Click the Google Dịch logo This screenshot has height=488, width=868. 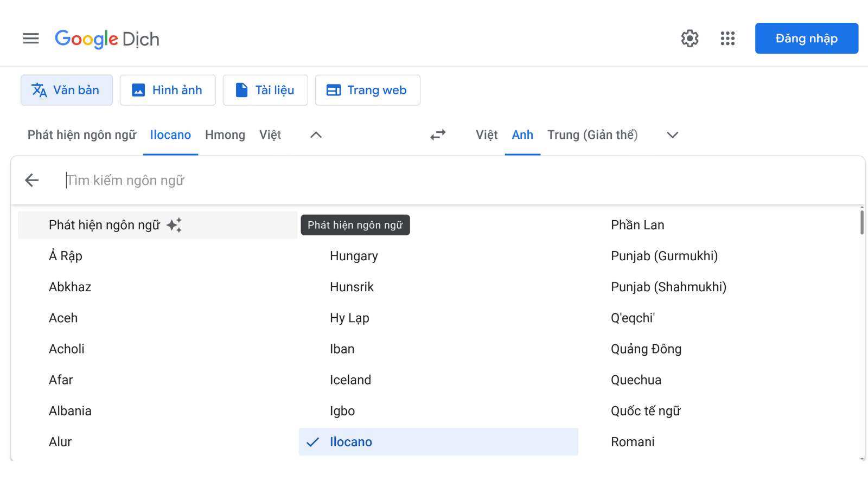[107, 39]
